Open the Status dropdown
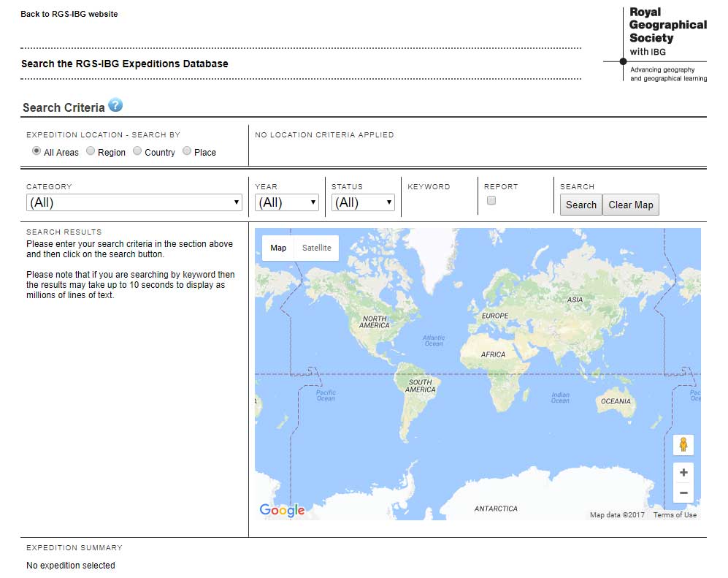This screenshot has width=728, height=578. tap(363, 202)
